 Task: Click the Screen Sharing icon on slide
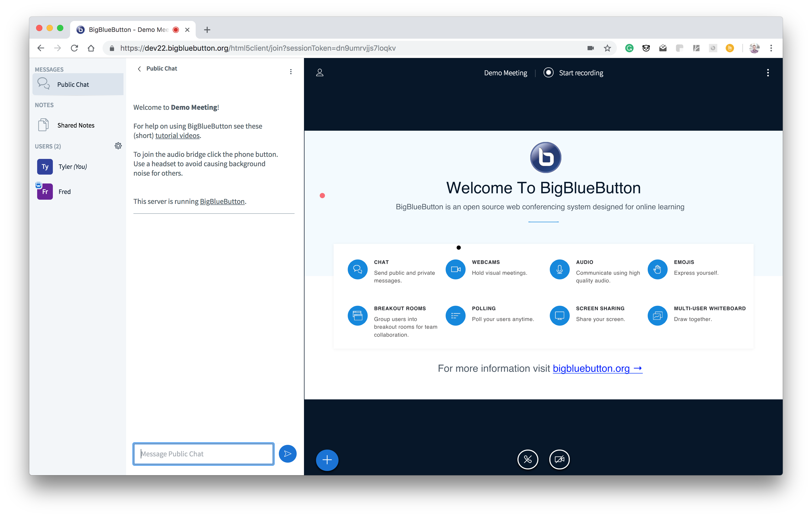(560, 315)
